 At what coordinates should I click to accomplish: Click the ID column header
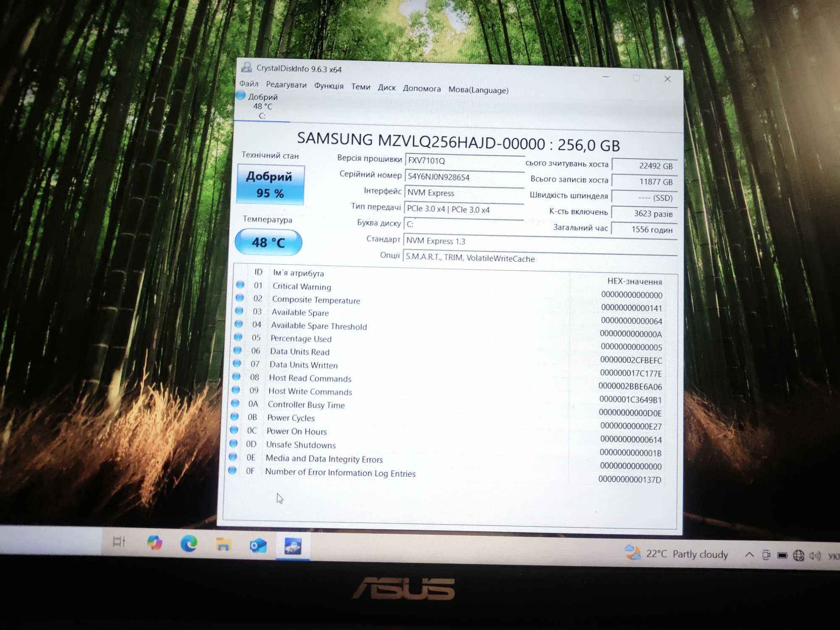click(x=258, y=272)
